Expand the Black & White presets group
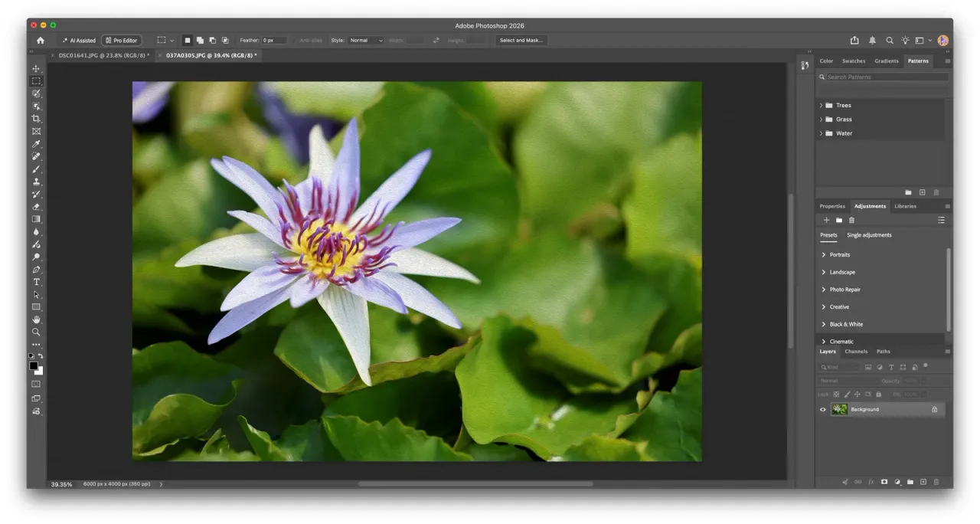Screen dimensions: 980x524 824,325
